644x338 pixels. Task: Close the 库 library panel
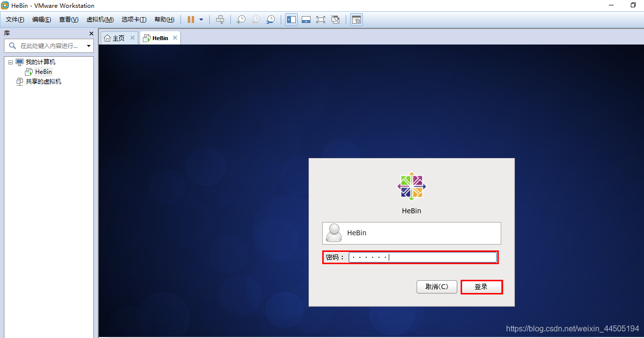91,33
